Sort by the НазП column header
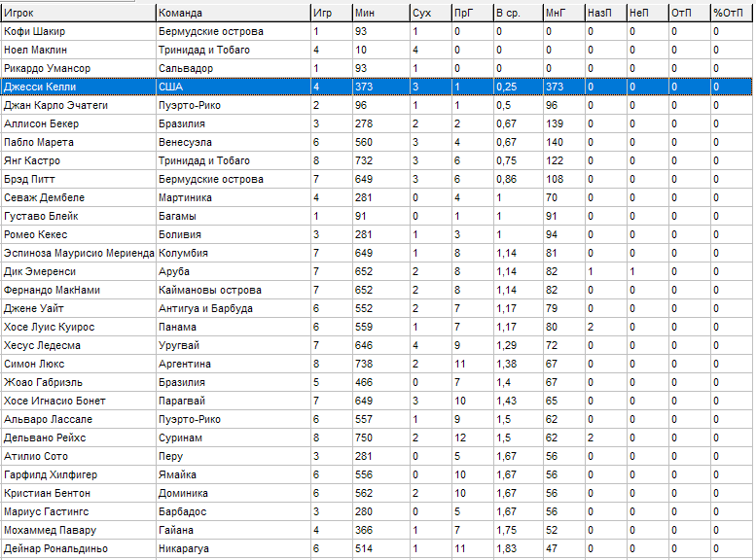The image size is (756, 560). pyautogui.click(x=604, y=13)
